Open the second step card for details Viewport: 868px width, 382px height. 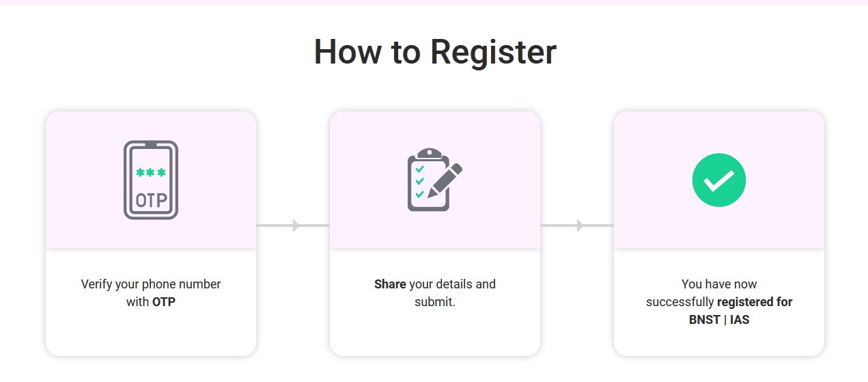(435, 234)
